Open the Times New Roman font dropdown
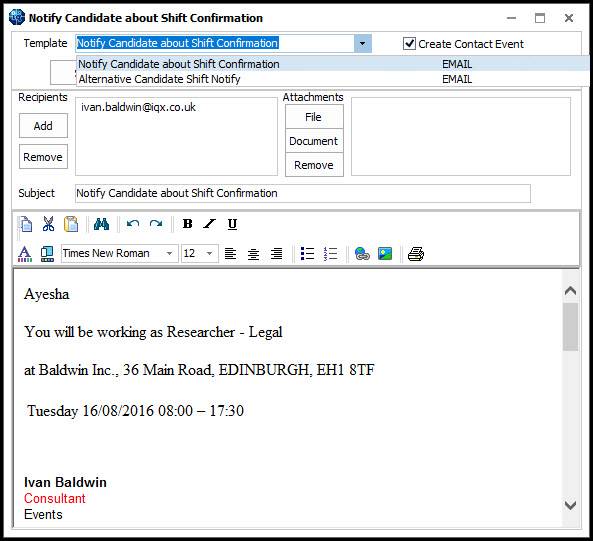Image resolution: width=593 pixels, height=541 pixels. point(169,253)
